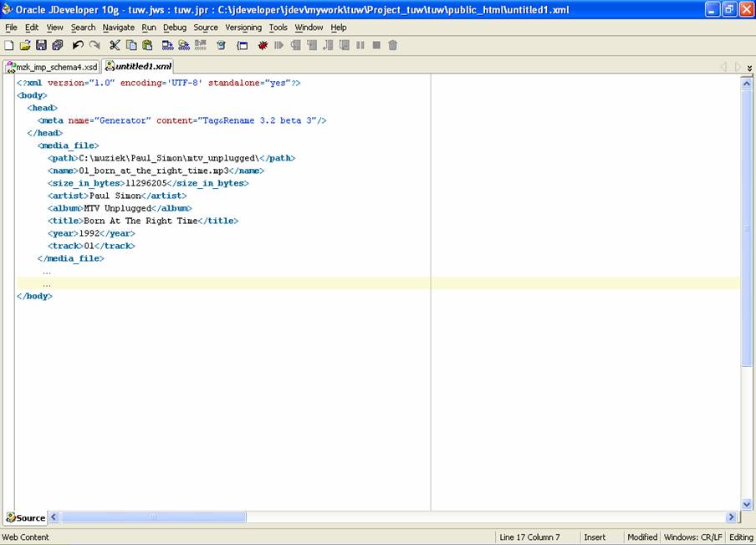Toggle Insert mode in the status bar
The image size is (756, 545).
[595, 537]
